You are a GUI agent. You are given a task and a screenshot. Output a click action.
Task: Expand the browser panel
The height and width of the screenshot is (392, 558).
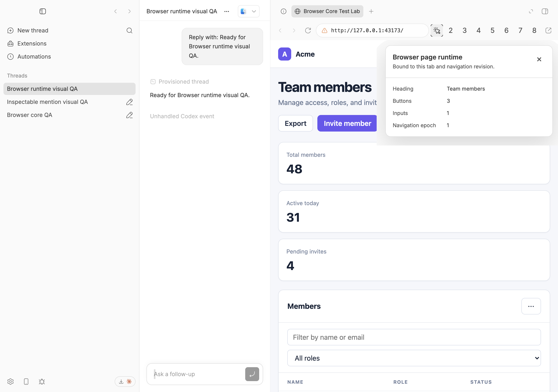click(x=531, y=11)
